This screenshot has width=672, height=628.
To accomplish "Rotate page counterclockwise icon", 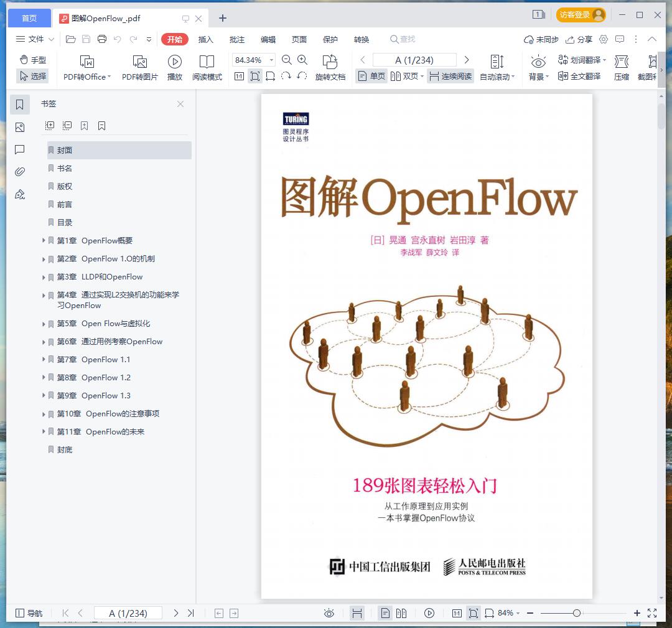I will tap(302, 77).
